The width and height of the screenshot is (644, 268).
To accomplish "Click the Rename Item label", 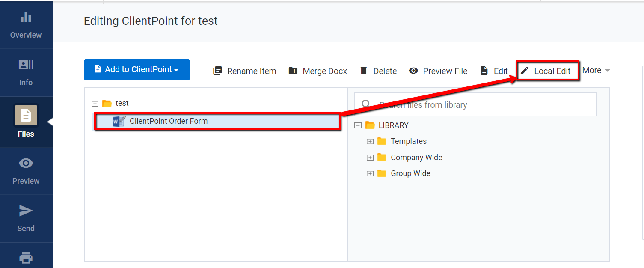I will [252, 71].
